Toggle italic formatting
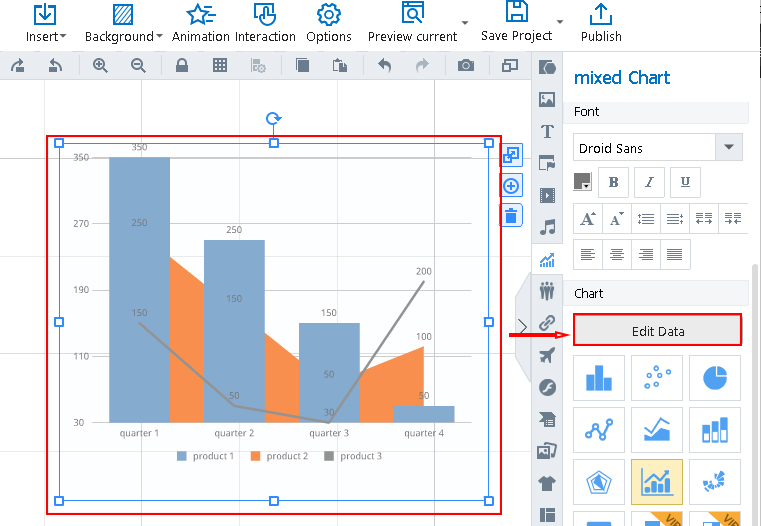This screenshot has height=526, width=761. [649, 182]
